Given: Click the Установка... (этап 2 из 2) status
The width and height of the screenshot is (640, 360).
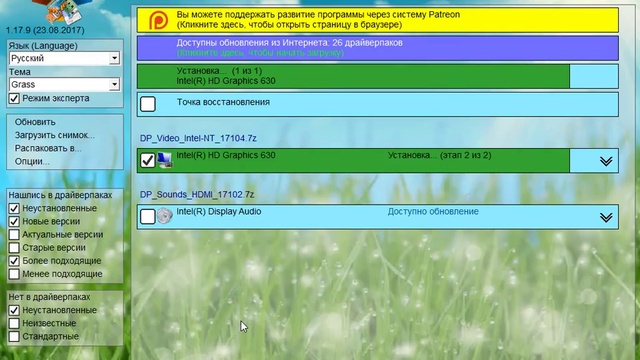Looking at the screenshot, I should (440, 155).
